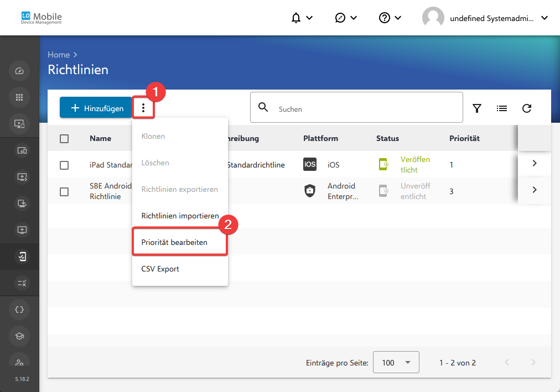
Task: Select Priorität bearbeiten menu entry
Action: [x=180, y=242]
